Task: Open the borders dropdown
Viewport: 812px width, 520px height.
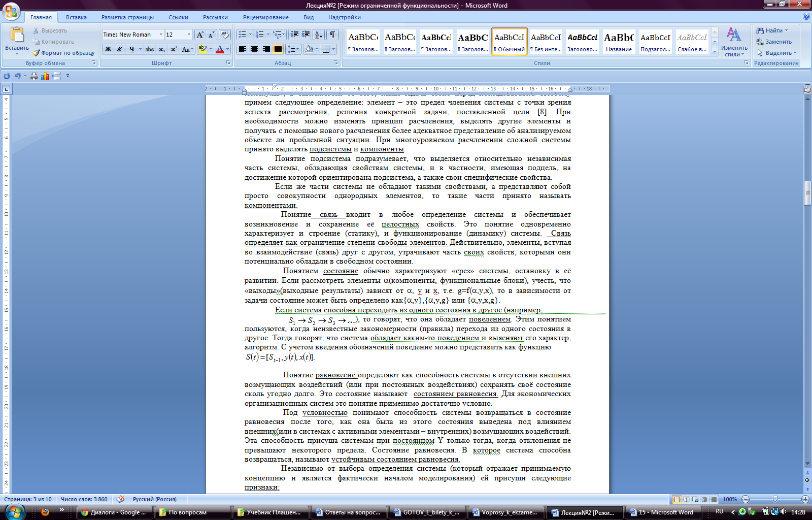Action: pos(334,49)
